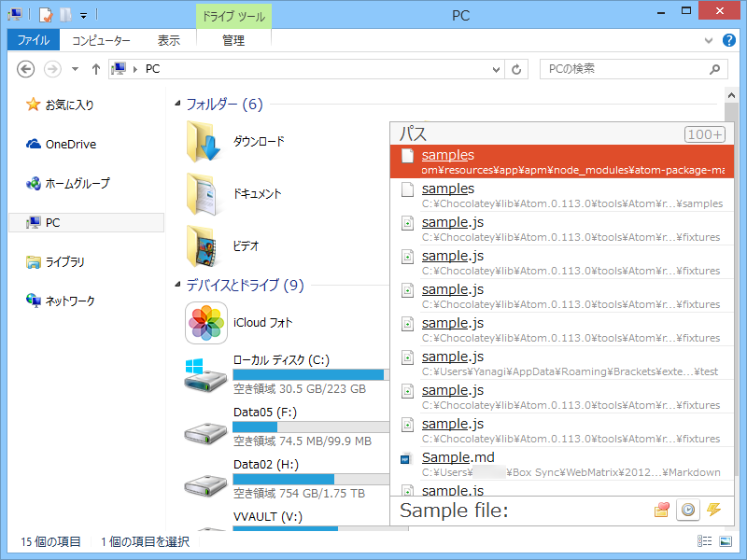Click the lightning bolt icon in the search panel

(x=714, y=511)
